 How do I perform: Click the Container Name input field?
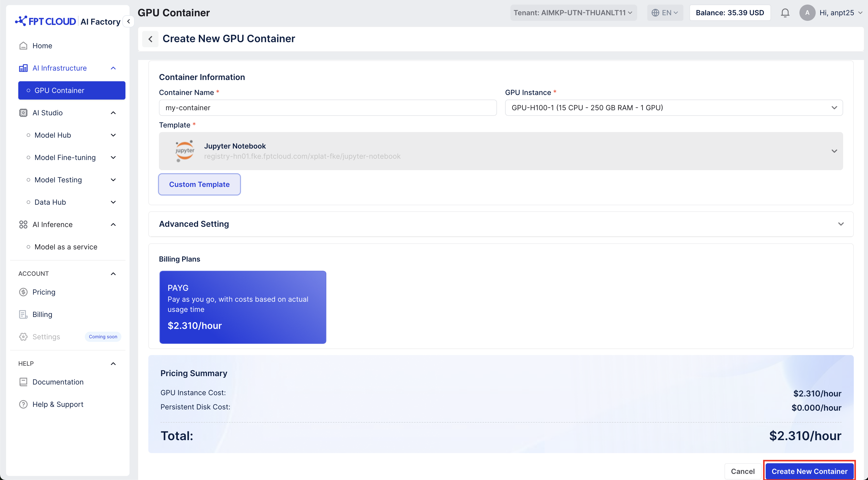click(328, 107)
